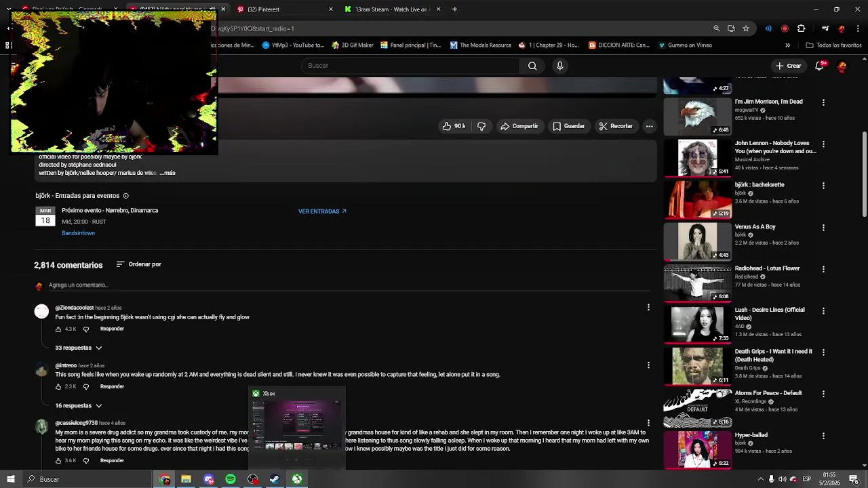Open the Todos los favoritos folder

pyautogui.click(x=833, y=45)
